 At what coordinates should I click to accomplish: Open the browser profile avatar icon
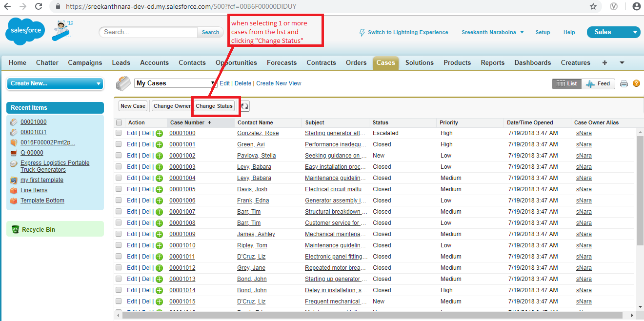pos(636,6)
